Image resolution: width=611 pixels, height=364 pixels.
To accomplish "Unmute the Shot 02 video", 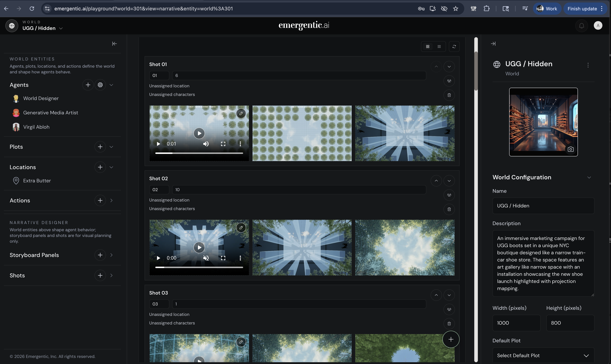I will pos(206,258).
